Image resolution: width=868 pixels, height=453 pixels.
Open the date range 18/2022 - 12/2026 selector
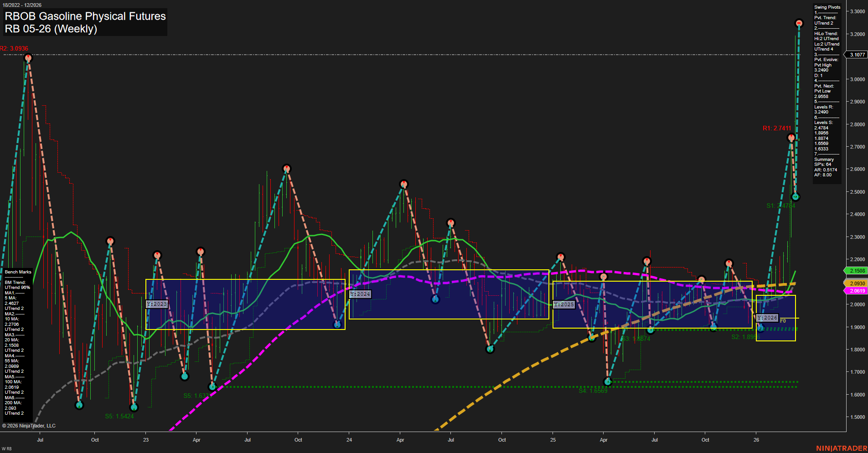tap(23, 4)
